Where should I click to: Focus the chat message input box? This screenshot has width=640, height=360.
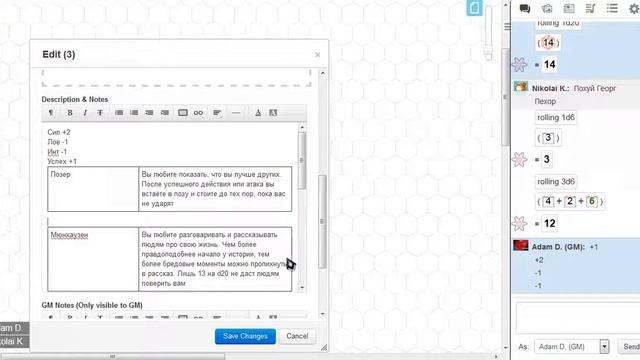pyautogui.click(x=578, y=318)
